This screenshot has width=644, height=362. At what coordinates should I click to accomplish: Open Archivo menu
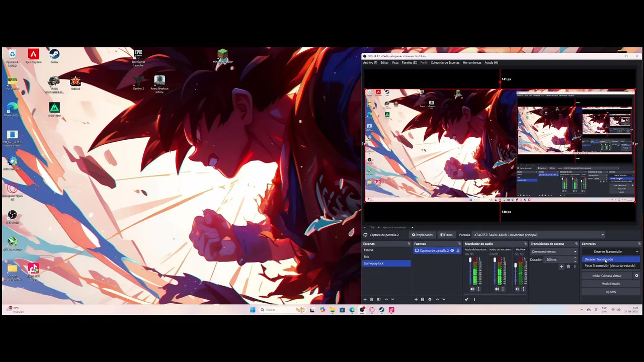(x=370, y=62)
